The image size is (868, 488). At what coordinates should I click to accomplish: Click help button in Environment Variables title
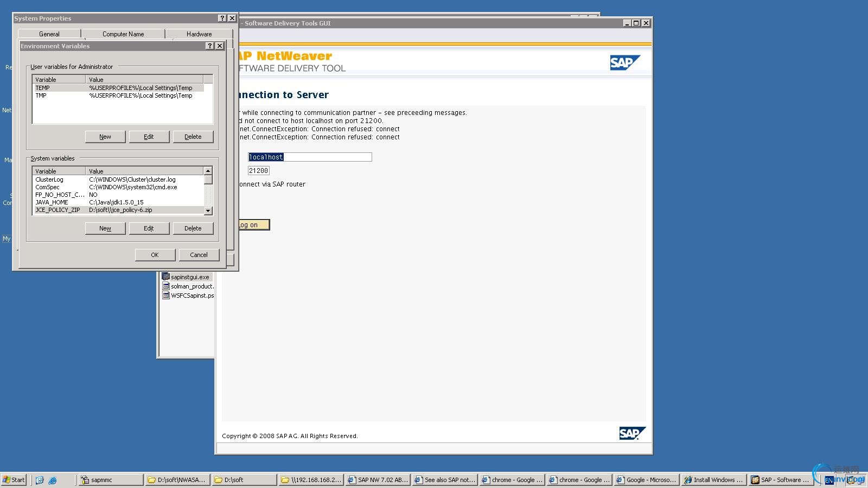(210, 46)
